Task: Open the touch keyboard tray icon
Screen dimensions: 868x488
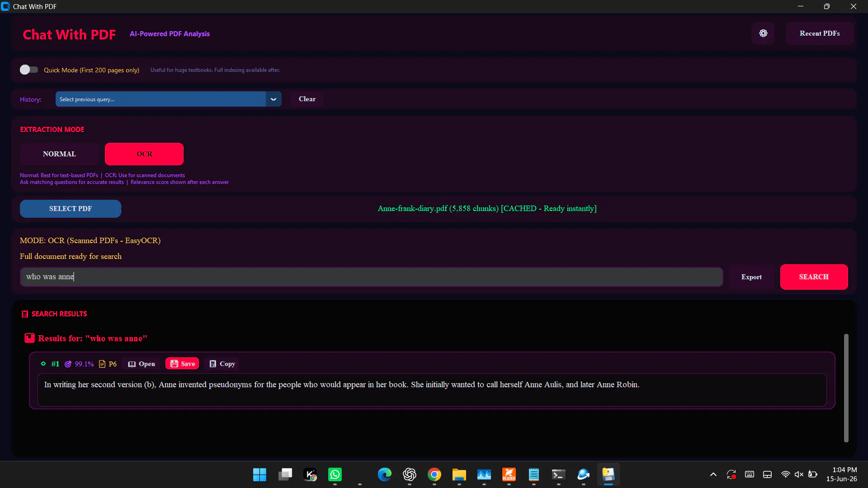Action: [x=750, y=474]
